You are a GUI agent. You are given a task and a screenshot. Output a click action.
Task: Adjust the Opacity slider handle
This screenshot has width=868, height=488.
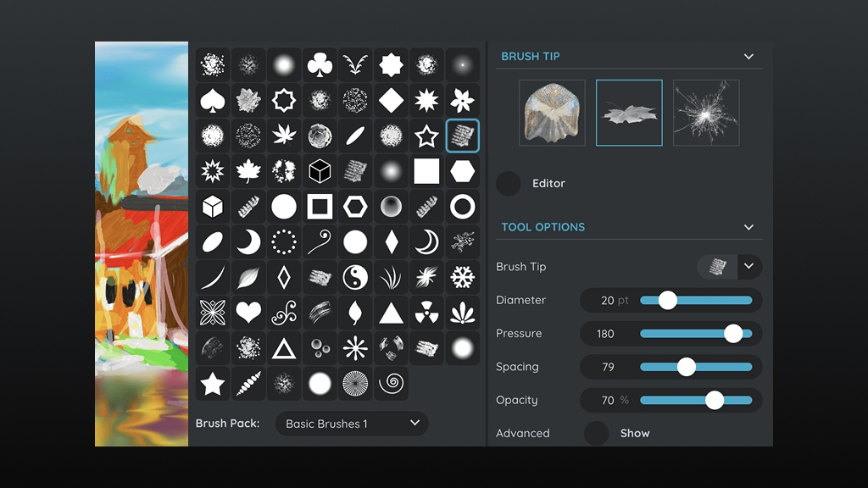[x=715, y=400]
